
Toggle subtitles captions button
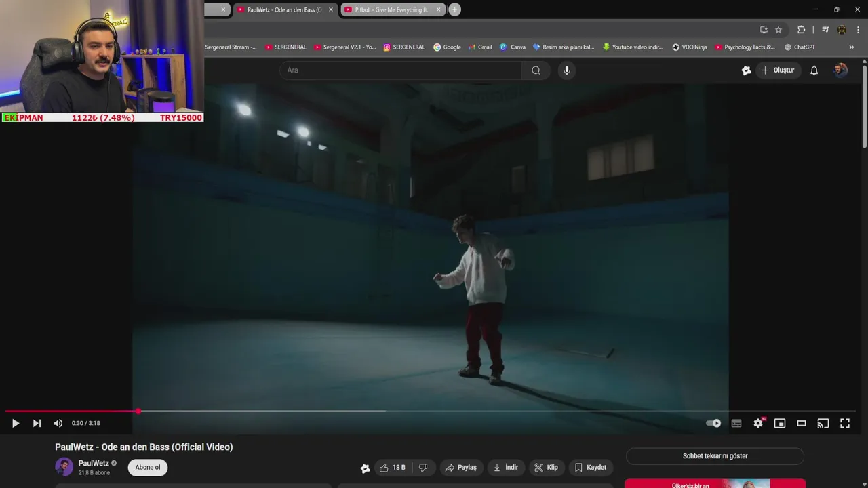tap(736, 423)
